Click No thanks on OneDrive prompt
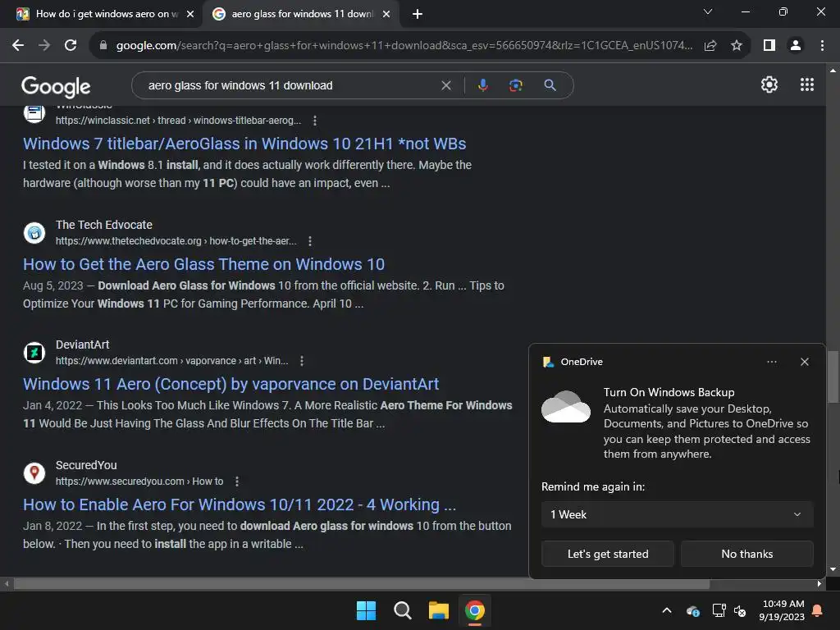 pyautogui.click(x=746, y=554)
